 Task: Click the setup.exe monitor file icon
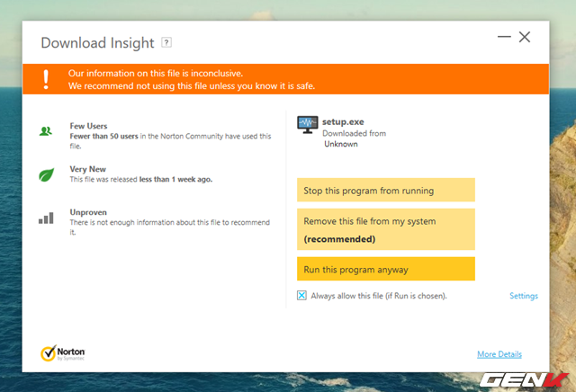pyautogui.click(x=308, y=125)
